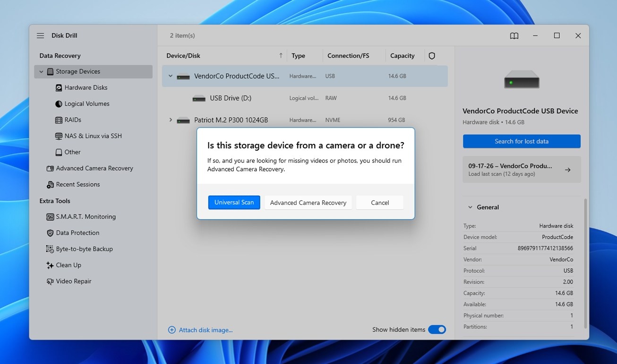Collapse the Storage Devices tree section

point(41,72)
